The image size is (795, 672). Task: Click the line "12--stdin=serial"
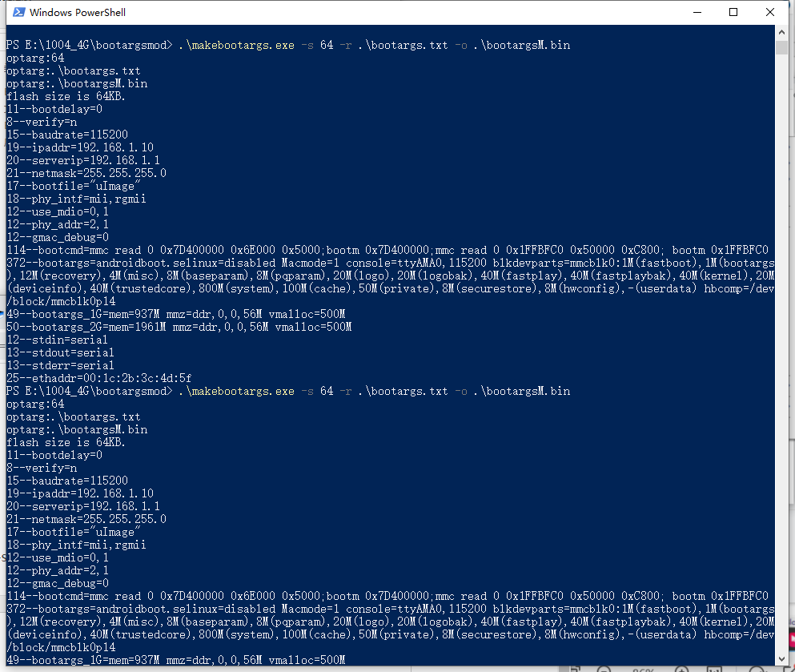(x=57, y=340)
